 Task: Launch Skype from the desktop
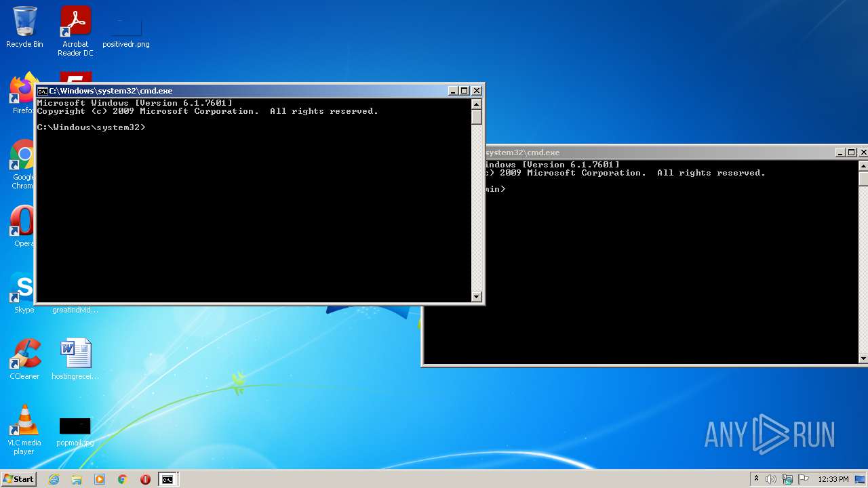pyautogui.click(x=22, y=293)
